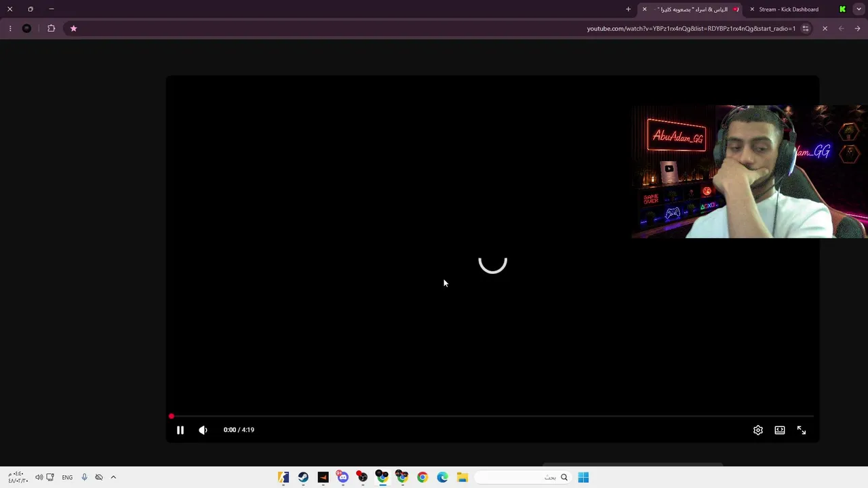Click the youtube.com address bar URL
This screenshot has height=488, width=868.
tap(691, 28)
